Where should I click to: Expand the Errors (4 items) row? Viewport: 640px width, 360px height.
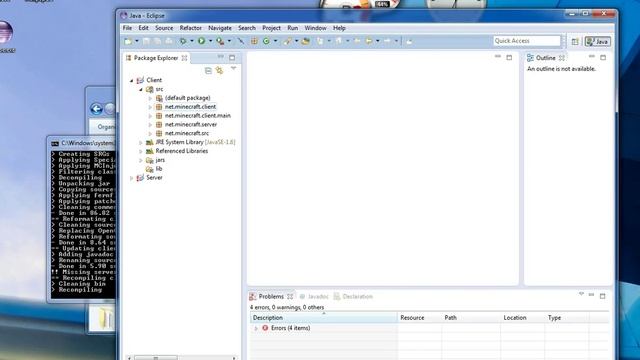[256, 328]
